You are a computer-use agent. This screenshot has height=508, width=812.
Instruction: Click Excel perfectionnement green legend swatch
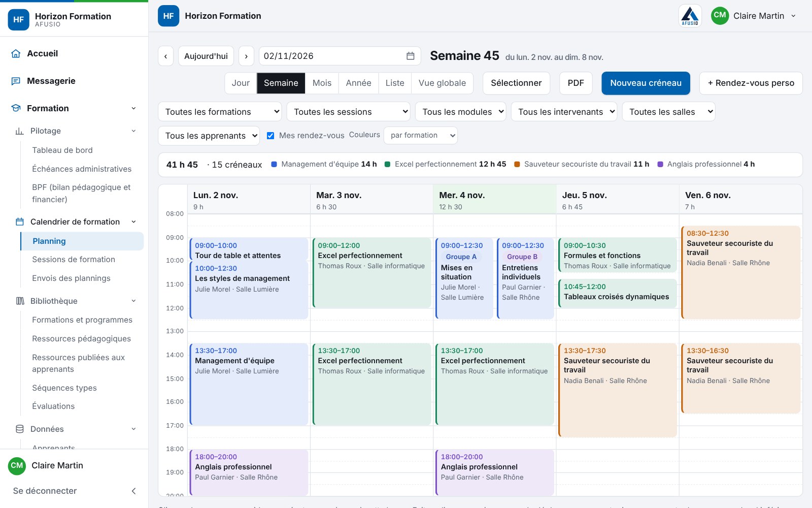[x=388, y=165]
